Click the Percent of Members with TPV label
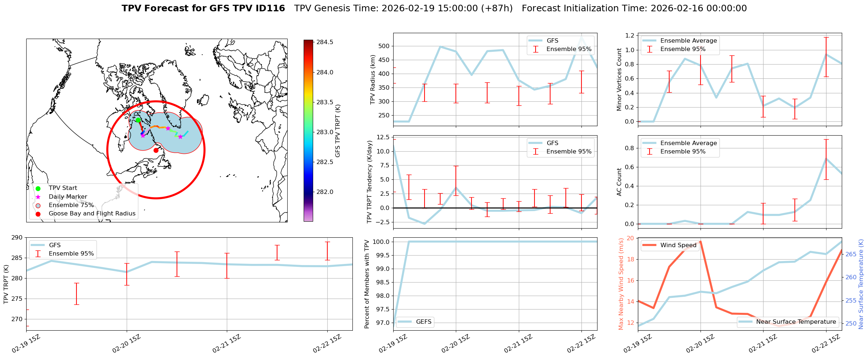Viewport: 868px width, 358px height. click(x=367, y=284)
